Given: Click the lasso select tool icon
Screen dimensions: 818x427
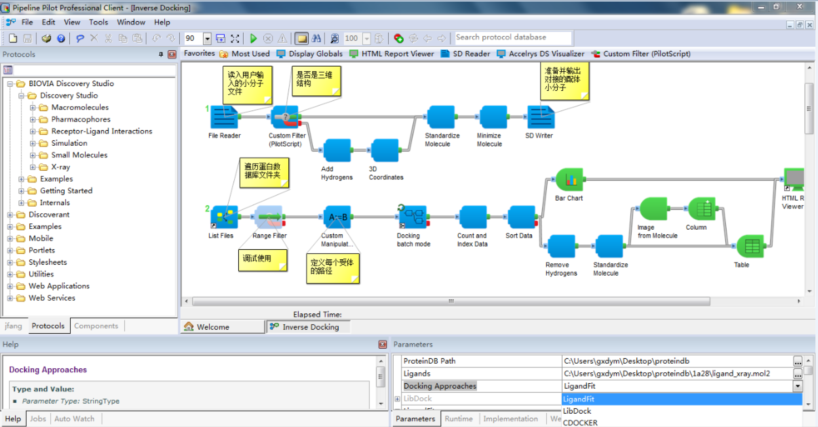Looking at the screenshot, I should [80, 39].
